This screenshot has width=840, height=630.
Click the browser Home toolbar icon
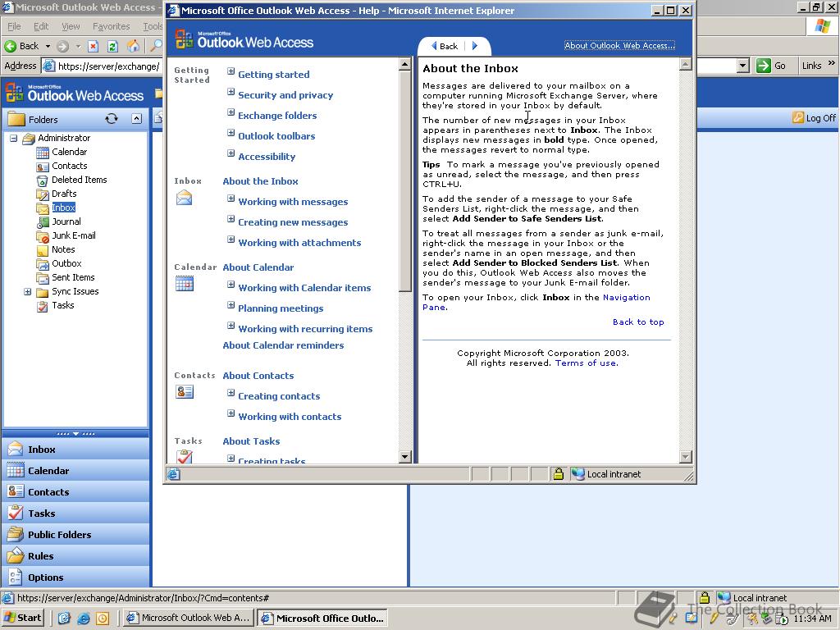coord(133,46)
